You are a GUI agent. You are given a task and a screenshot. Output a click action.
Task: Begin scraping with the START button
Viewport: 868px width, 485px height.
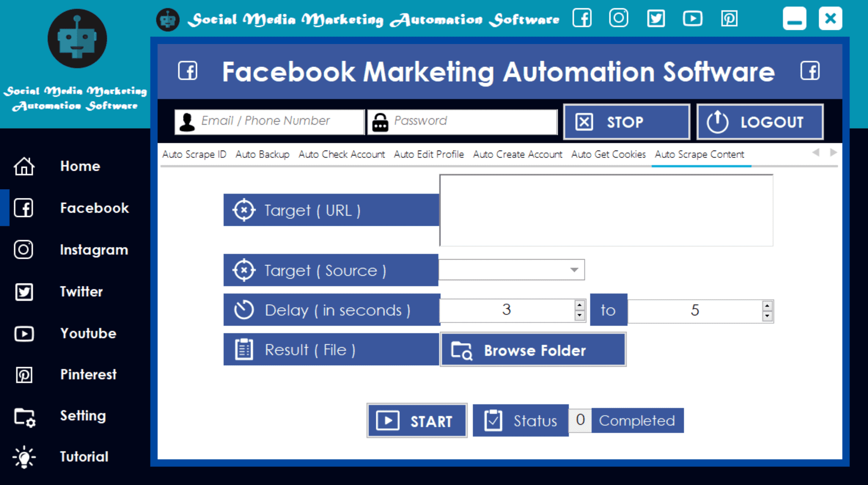tap(417, 420)
